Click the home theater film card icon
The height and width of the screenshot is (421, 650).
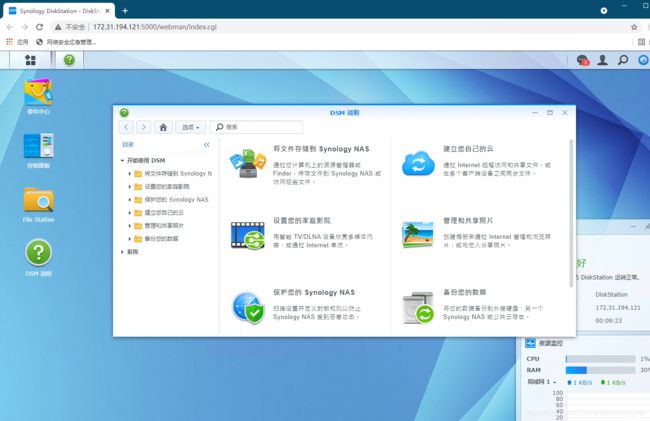247,235
